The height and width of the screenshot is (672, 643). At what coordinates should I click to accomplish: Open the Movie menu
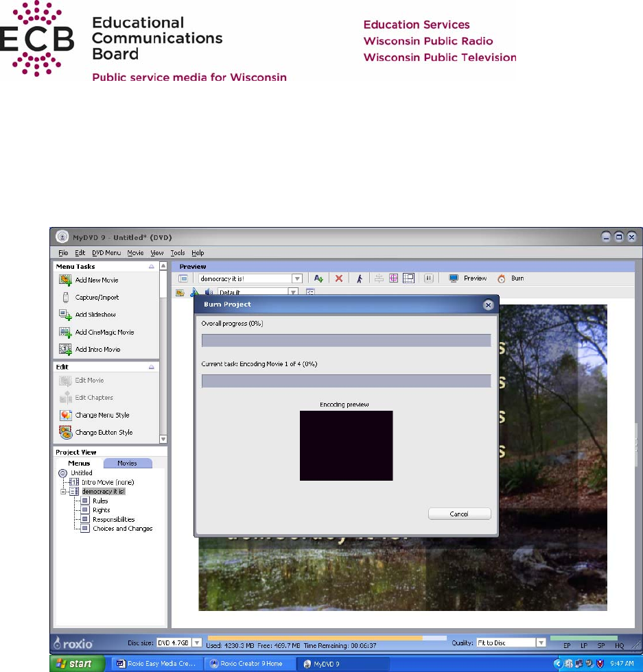[135, 253]
